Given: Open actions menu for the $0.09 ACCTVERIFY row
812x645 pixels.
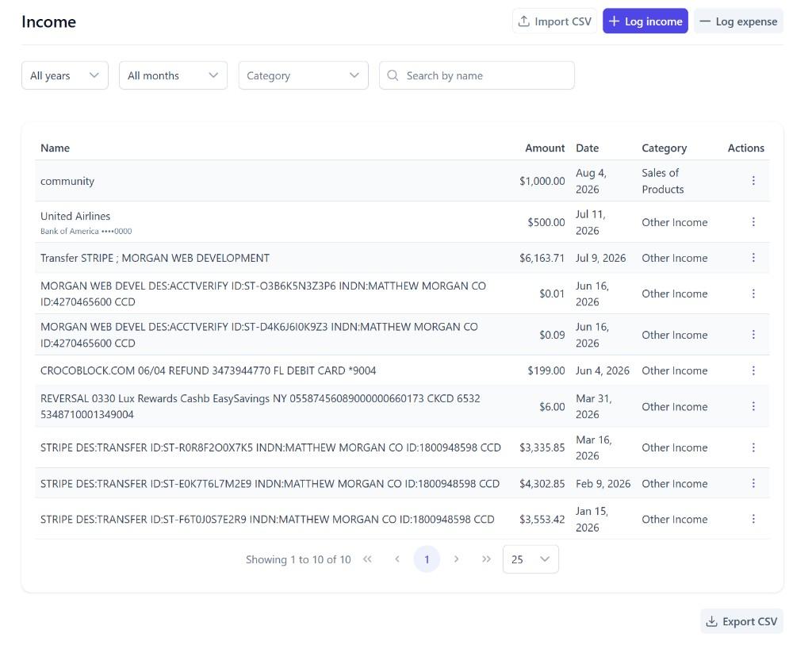Looking at the screenshot, I should tap(753, 335).
